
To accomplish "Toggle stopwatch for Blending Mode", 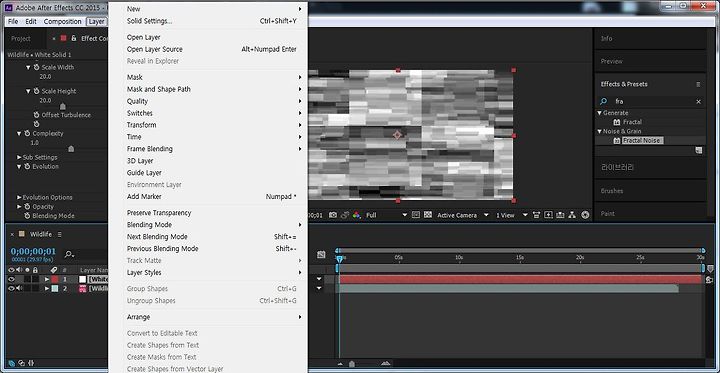I will 27,215.
